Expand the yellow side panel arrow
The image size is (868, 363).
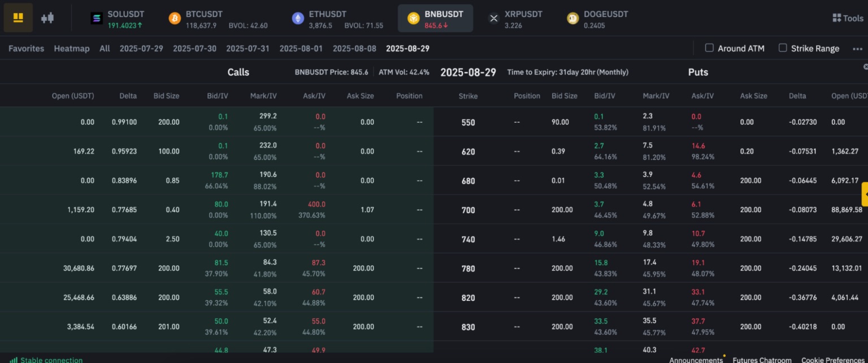(x=866, y=194)
